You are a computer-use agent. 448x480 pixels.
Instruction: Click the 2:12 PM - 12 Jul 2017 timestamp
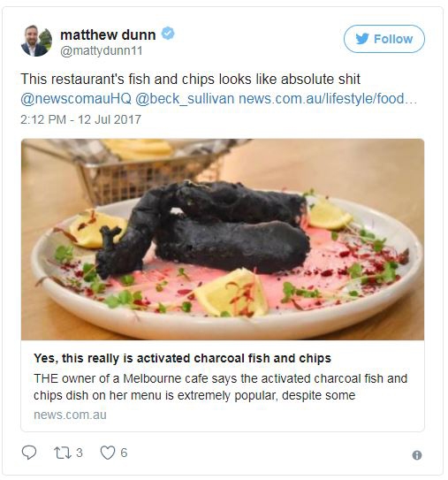coord(80,119)
